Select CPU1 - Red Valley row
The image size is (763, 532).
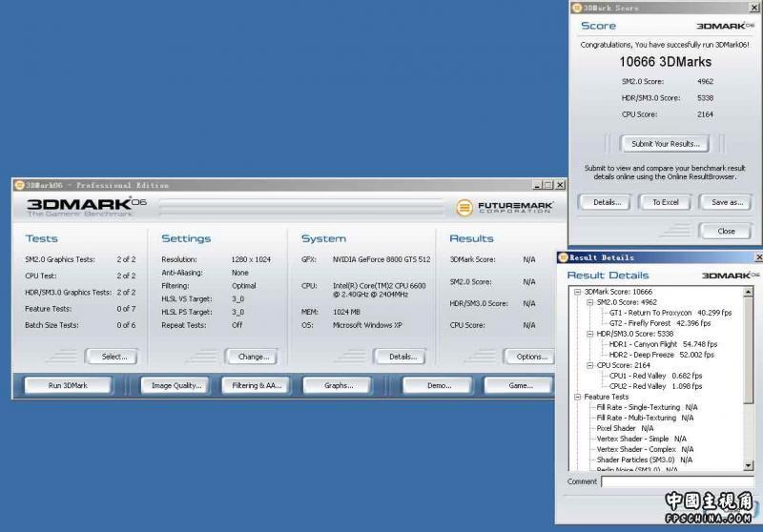point(655,376)
